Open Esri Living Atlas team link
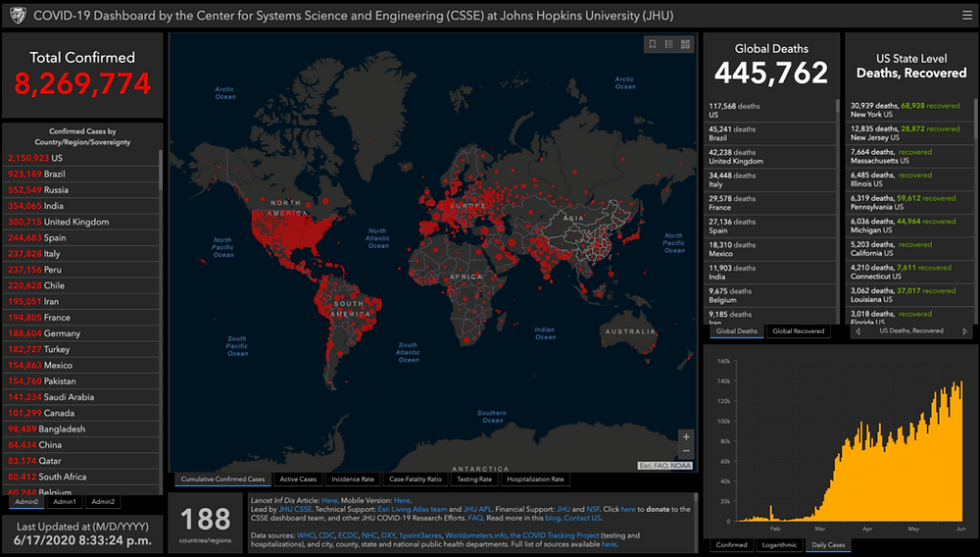This screenshot has height=557, width=980. pos(413,509)
